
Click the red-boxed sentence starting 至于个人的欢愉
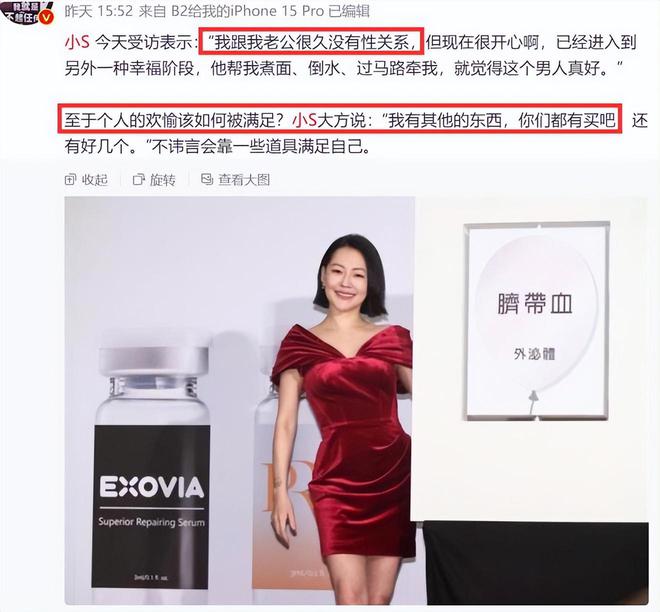340,119
